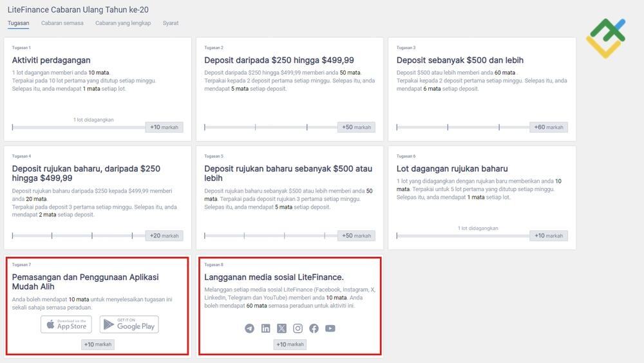Click the "Tugasan 3" card label

point(406,48)
